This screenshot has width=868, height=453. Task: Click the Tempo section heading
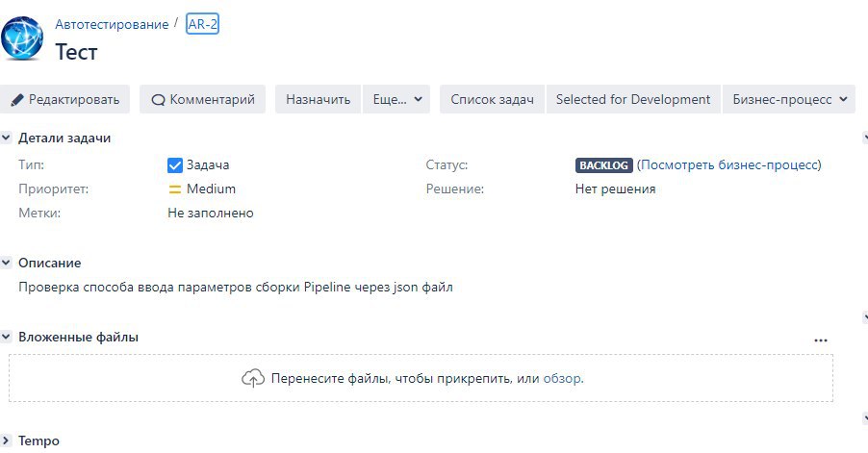point(38,440)
